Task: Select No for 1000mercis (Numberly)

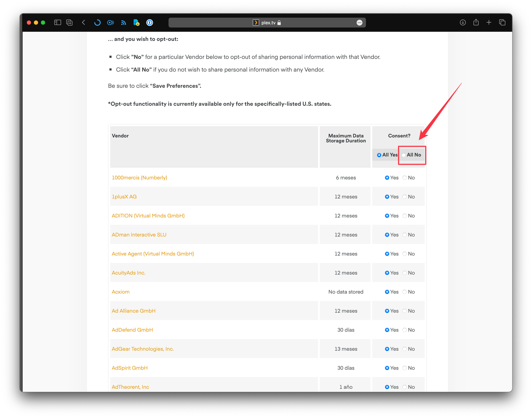Action: coord(405,178)
